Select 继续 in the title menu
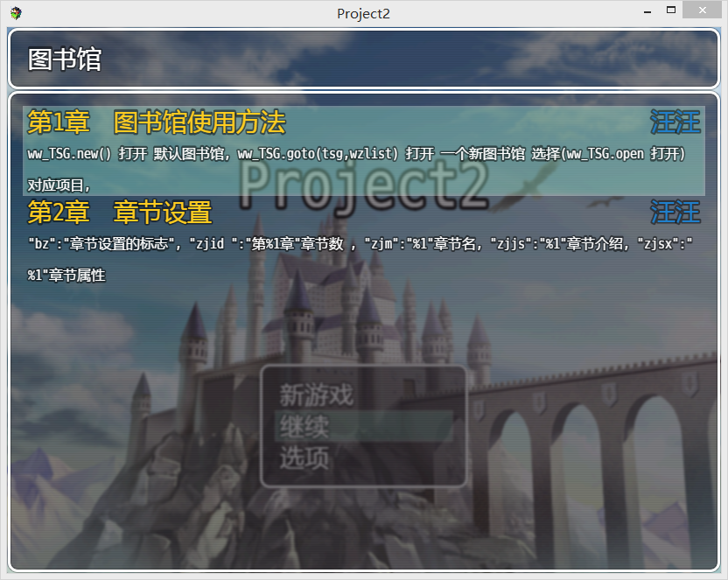Image resolution: width=728 pixels, height=580 pixels. tap(363, 426)
